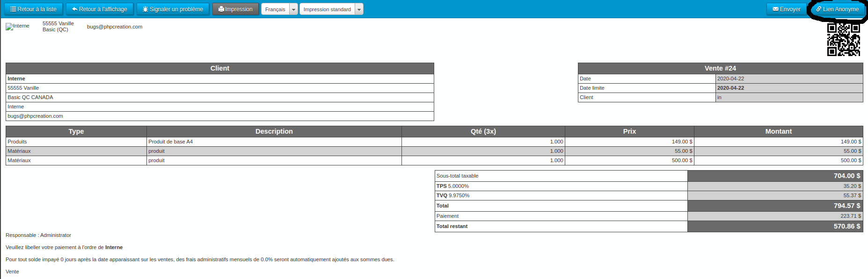868x279 pixels.
Task: Go back with Retour à l'affichage
Action: click(100, 9)
